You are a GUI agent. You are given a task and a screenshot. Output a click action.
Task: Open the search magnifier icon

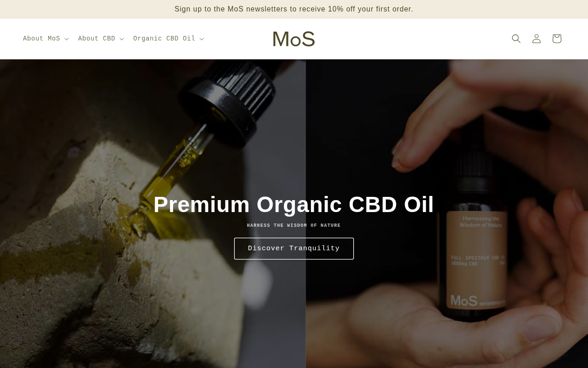pyautogui.click(x=516, y=39)
